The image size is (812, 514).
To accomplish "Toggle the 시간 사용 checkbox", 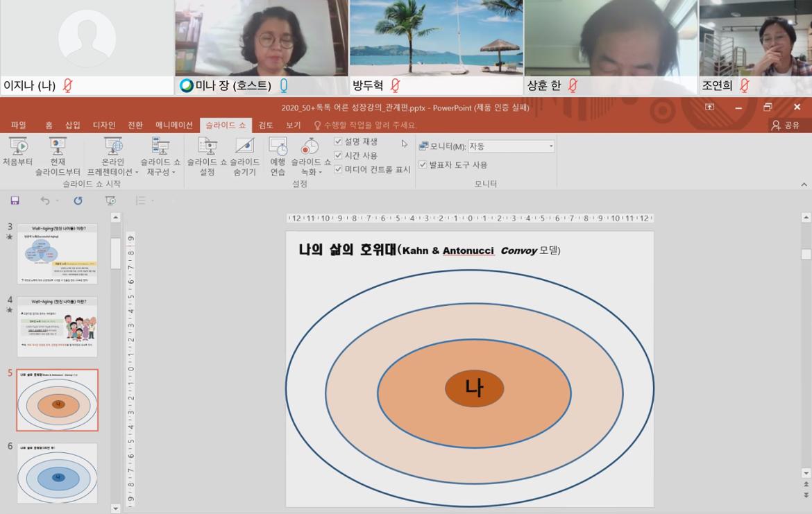I will click(x=339, y=155).
